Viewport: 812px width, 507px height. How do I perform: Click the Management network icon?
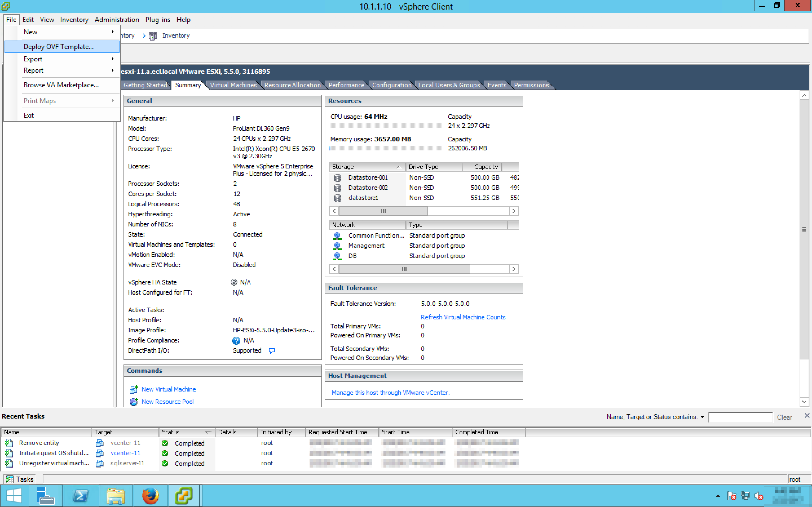[337, 246]
